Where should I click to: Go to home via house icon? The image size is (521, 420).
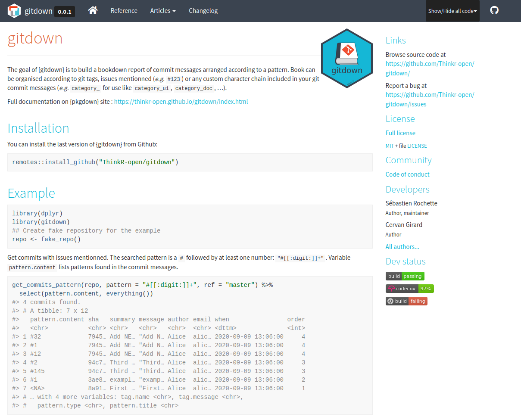pos(93,10)
